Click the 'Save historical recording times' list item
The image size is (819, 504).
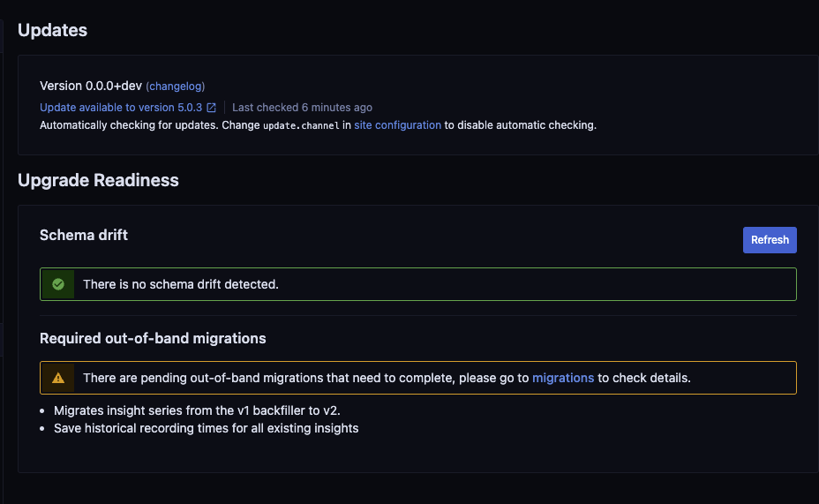coord(206,428)
